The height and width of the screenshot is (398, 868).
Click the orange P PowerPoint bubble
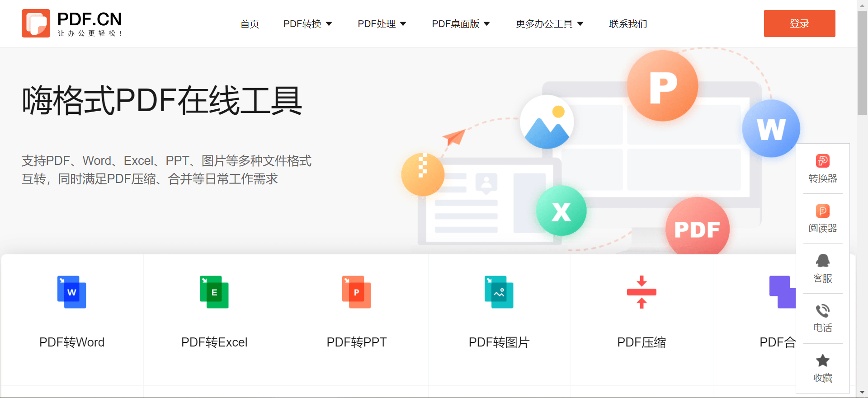(663, 86)
